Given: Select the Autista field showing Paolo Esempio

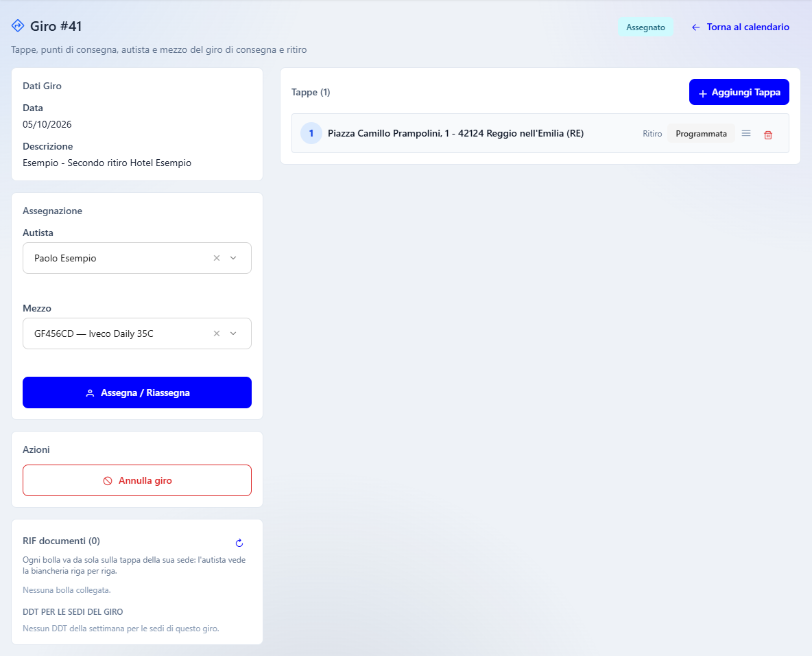Looking at the screenshot, I should tap(137, 258).
